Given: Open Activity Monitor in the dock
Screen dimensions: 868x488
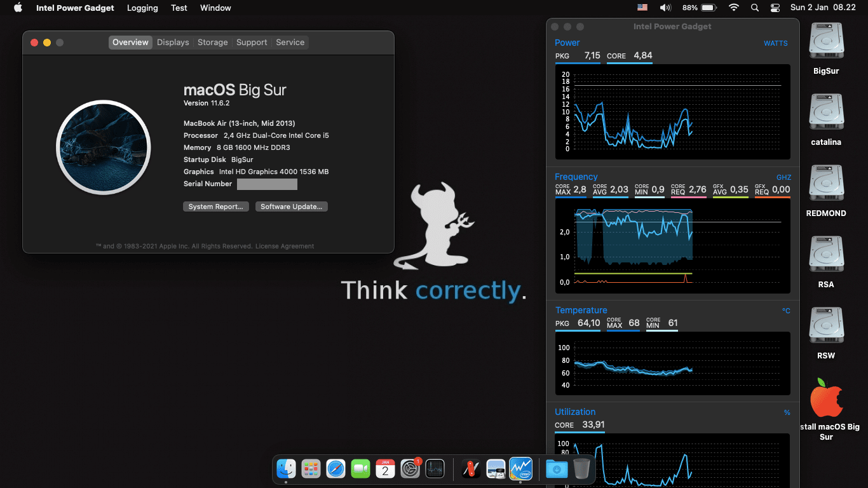Looking at the screenshot, I should 435,469.
